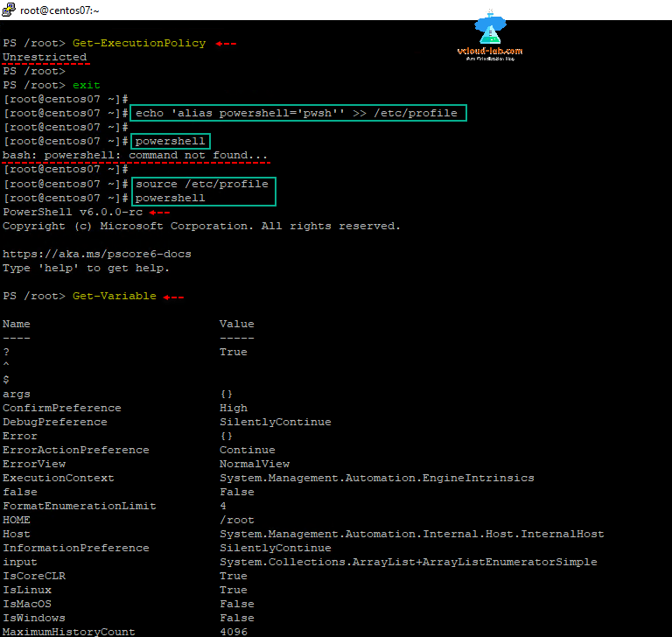This screenshot has height=637, width=672.
Task: Click the /root value of HOME
Action: point(237,520)
